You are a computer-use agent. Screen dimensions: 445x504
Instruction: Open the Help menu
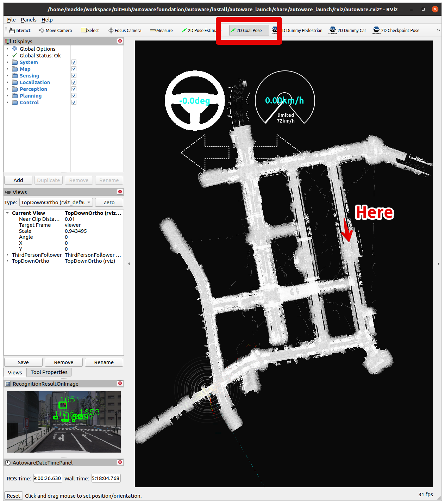[x=47, y=20]
